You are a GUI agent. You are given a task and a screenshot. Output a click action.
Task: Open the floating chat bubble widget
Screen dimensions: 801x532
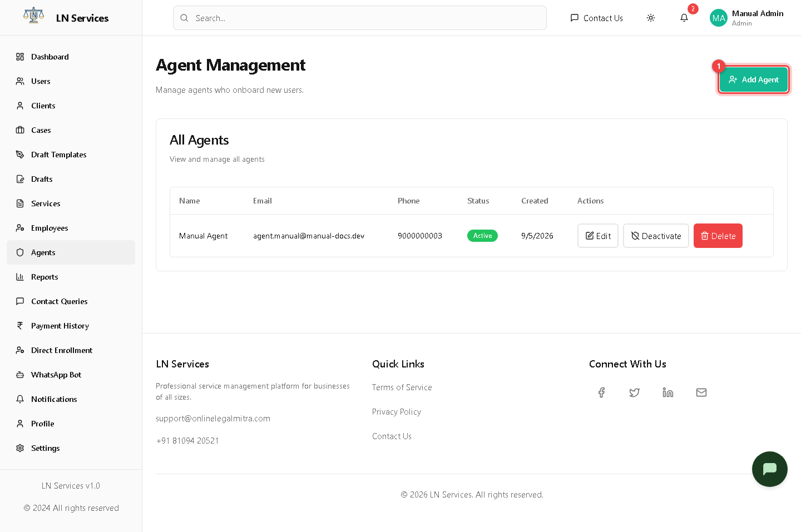770,469
